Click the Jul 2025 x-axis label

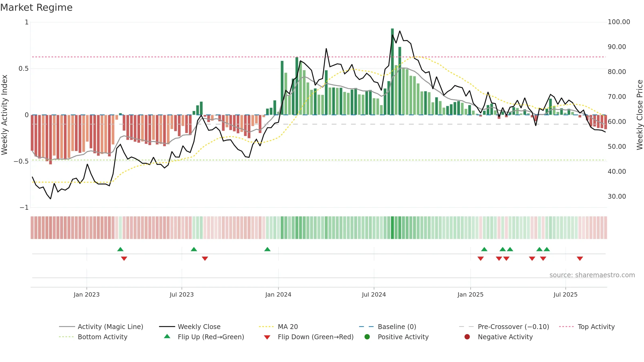pyautogui.click(x=565, y=294)
